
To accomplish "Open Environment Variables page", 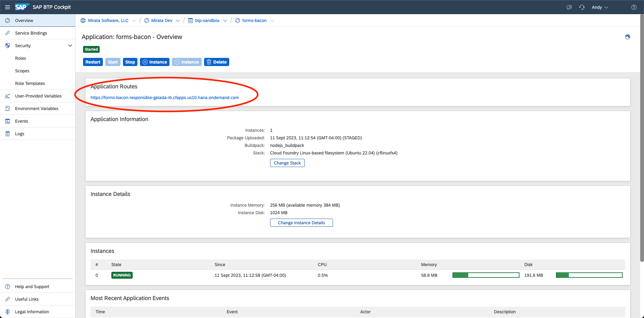I will pos(38,109).
